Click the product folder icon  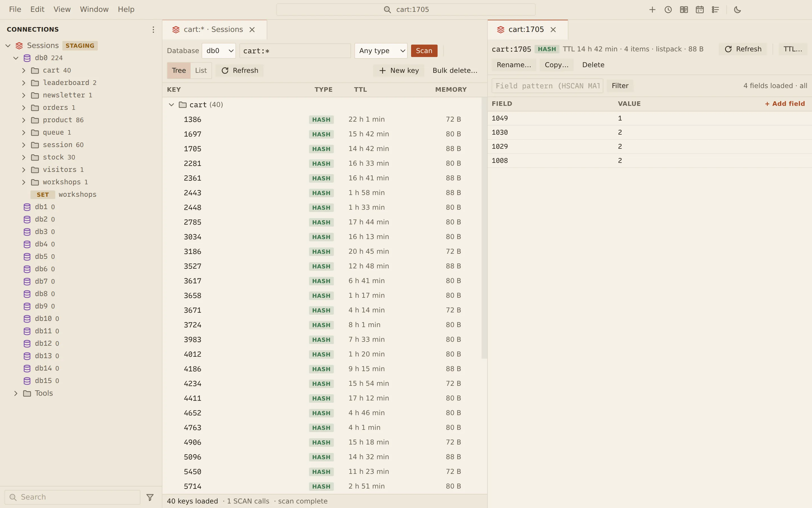tap(35, 120)
